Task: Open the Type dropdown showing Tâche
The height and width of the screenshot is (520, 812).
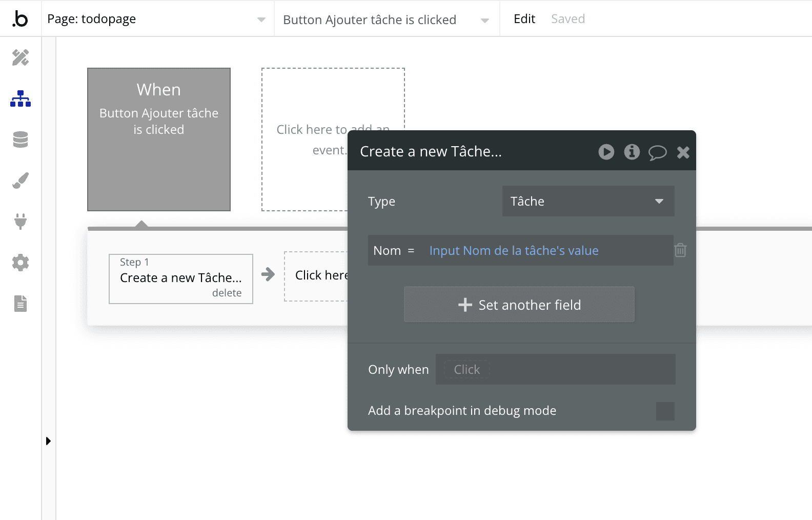Action: coord(588,201)
